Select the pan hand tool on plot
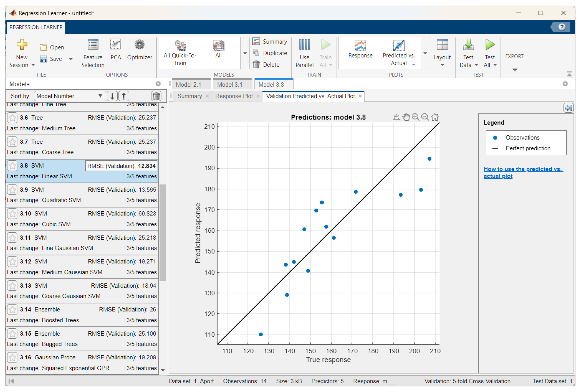 (406, 117)
